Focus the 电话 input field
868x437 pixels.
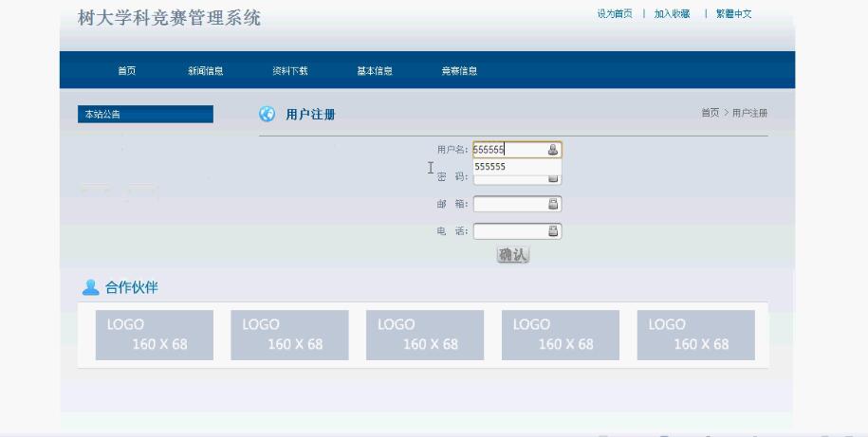pyautogui.click(x=517, y=230)
